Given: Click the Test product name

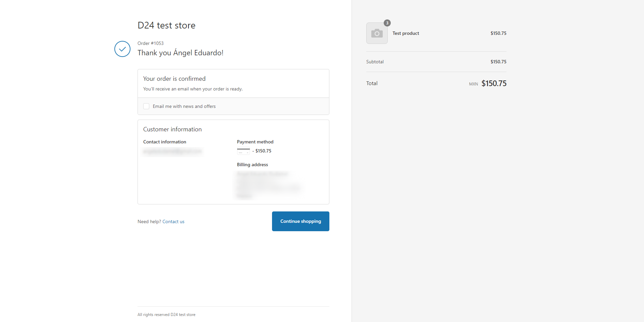Looking at the screenshot, I should tap(406, 33).
